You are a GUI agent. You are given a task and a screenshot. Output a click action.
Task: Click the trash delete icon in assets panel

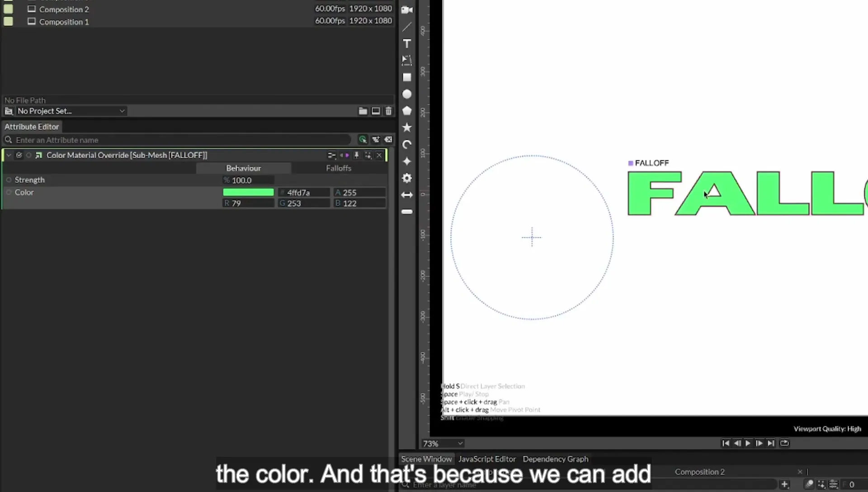(388, 111)
